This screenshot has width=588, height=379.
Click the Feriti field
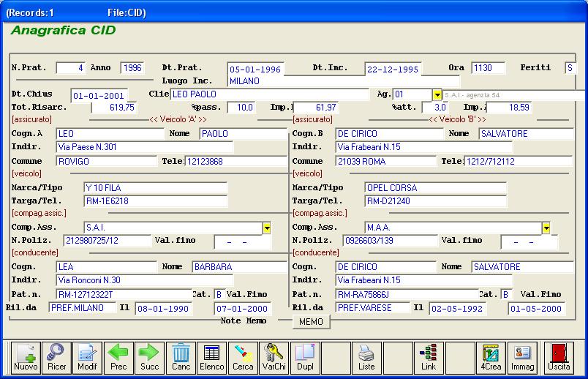tap(570, 68)
